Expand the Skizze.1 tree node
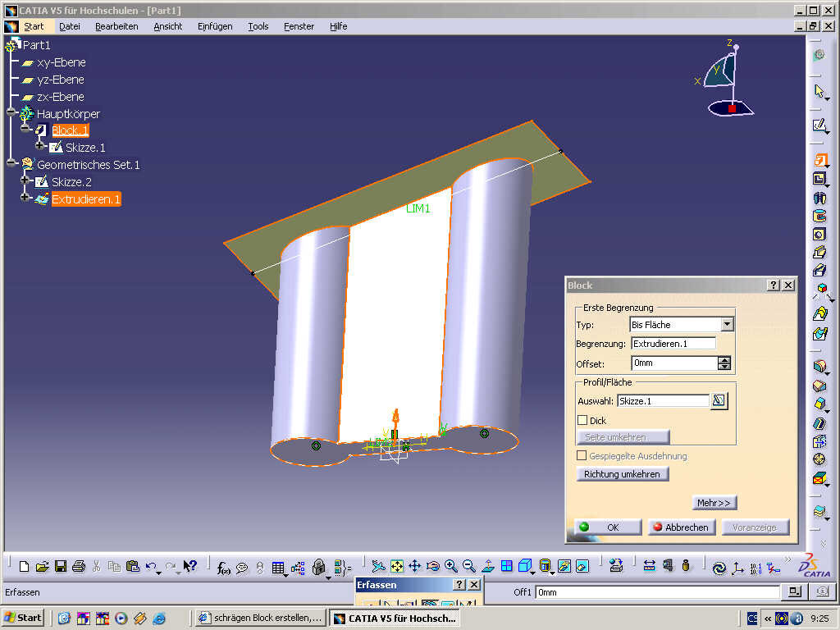Screen dimensions: 840x630 [39, 146]
